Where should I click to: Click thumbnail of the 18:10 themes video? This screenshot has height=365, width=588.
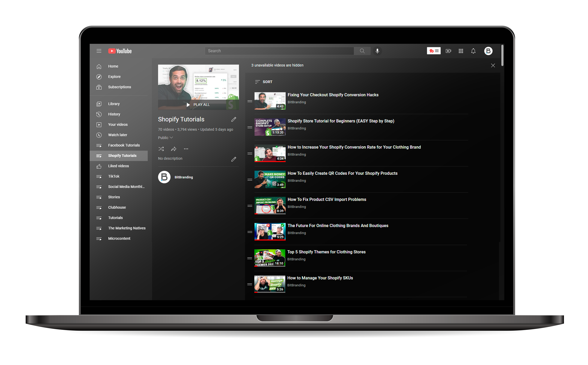click(270, 258)
